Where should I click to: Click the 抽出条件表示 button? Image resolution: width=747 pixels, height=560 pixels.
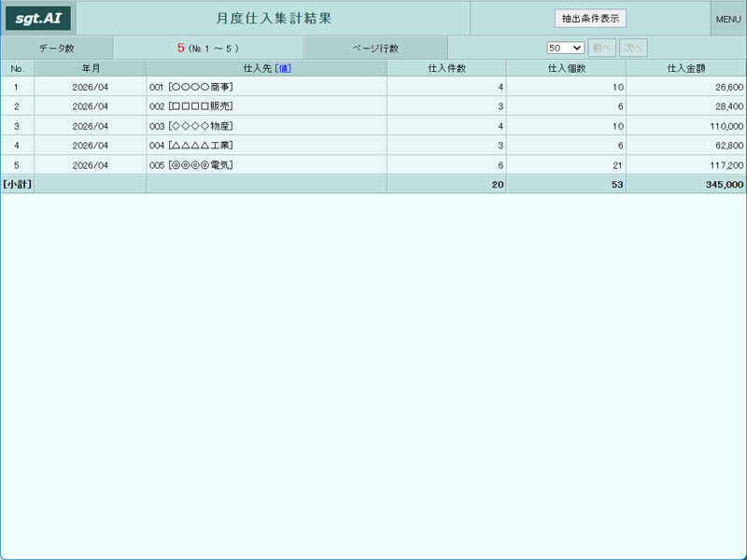click(x=590, y=19)
